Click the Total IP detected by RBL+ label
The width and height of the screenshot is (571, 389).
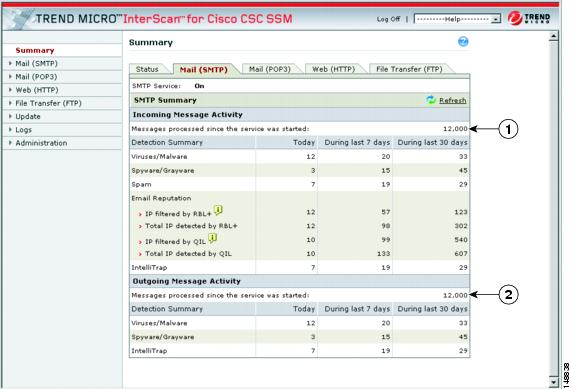(x=191, y=226)
